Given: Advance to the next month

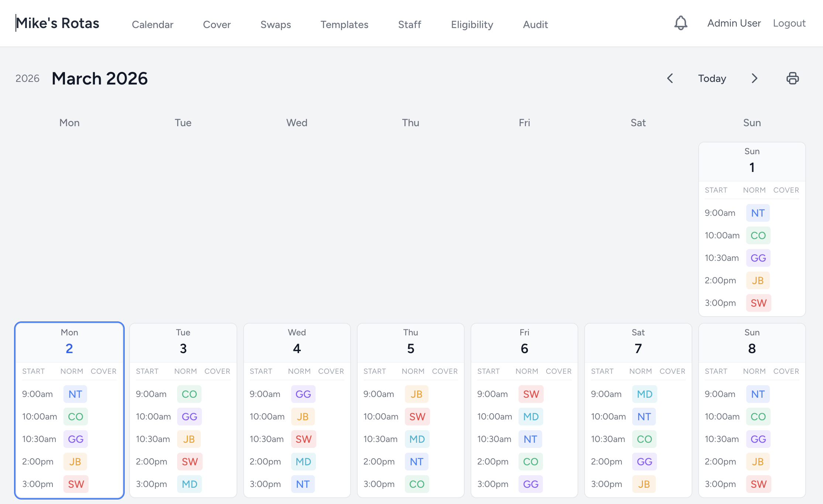Looking at the screenshot, I should pos(754,78).
